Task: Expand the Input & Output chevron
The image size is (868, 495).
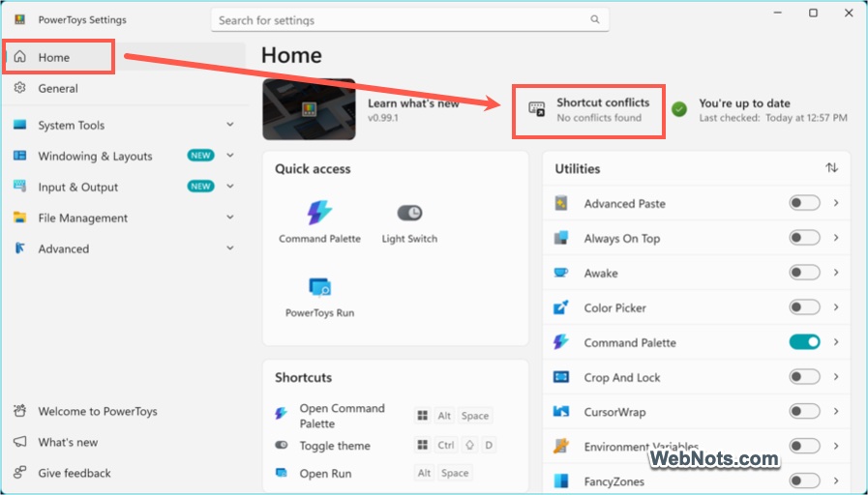Action: coord(230,187)
